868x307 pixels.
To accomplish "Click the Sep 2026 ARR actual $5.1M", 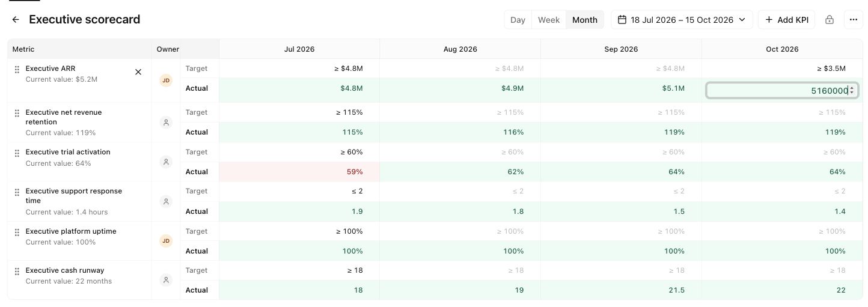I will pos(673,88).
